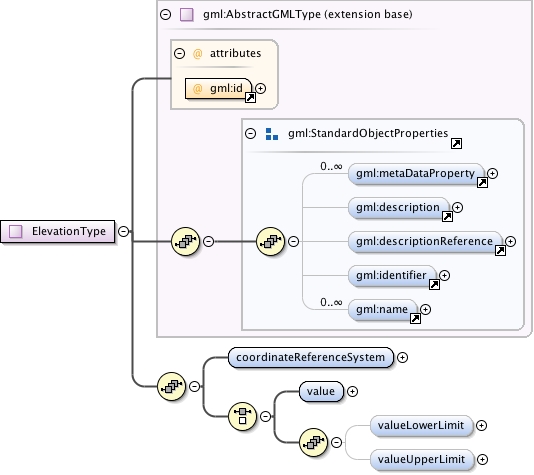Select the gml:metaDataProperty element
534x475 pixels.
click(x=416, y=174)
